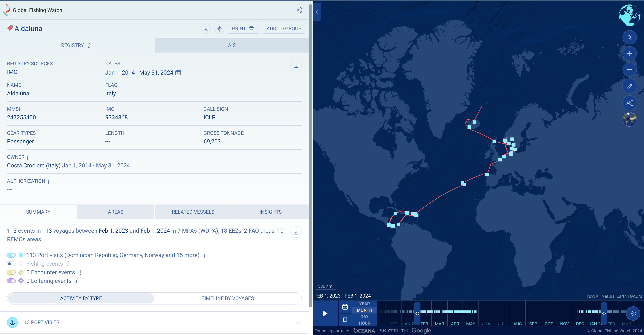The height and width of the screenshot is (335, 644).
Task: Play the timeline animation
Action: (325, 313)
